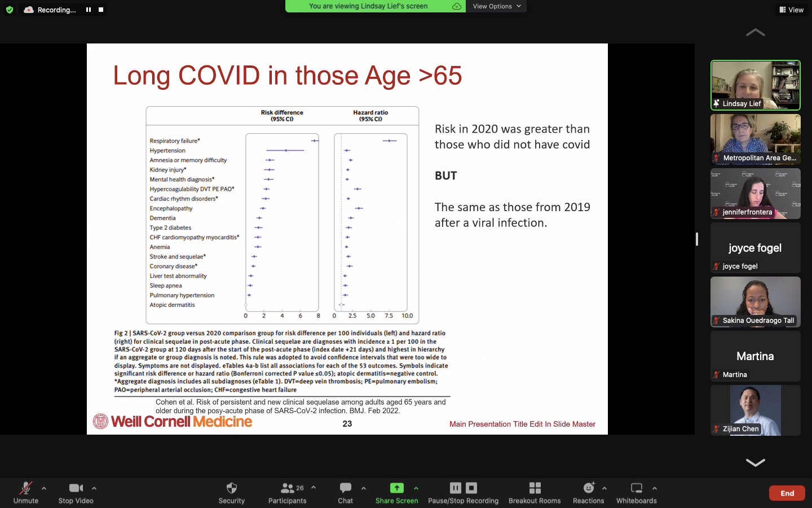This screenshot has height=508, width=812.
Task: Open video options arrow next to Stop Video
Action: (x=94, y=488)
